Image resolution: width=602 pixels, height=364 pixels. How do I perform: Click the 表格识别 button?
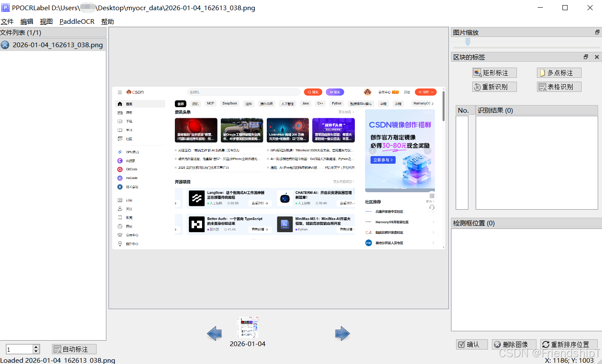(559, 87)
